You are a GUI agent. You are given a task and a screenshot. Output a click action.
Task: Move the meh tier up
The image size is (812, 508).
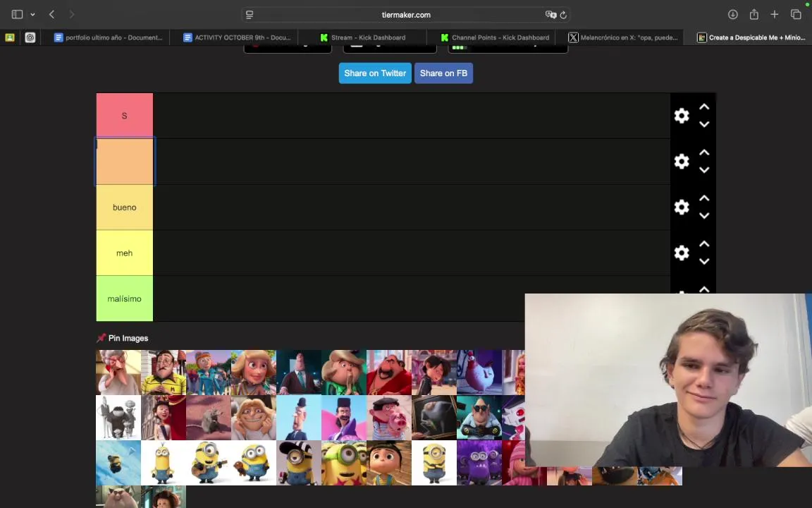tap(703, 243)
